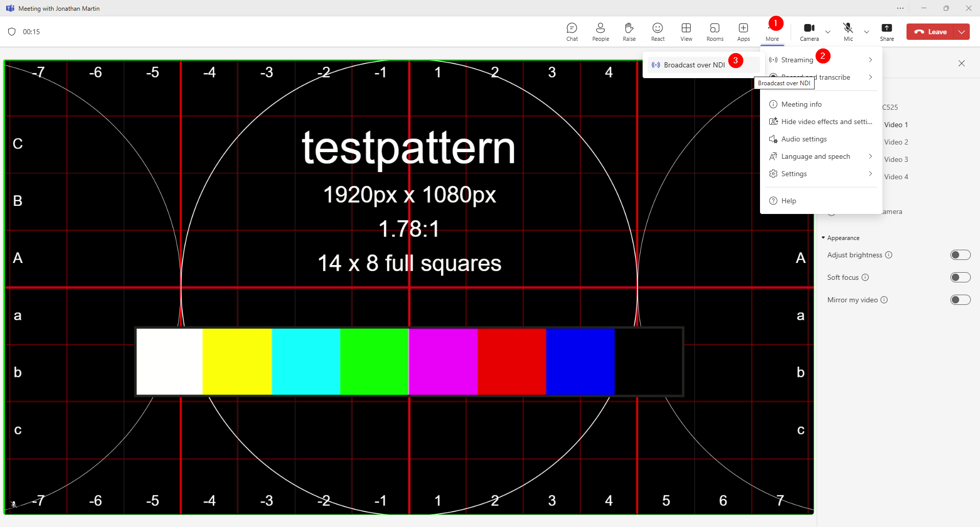Open Help from the More menu
The height and width of the screenshot is (527, 980).
[821, 201]
